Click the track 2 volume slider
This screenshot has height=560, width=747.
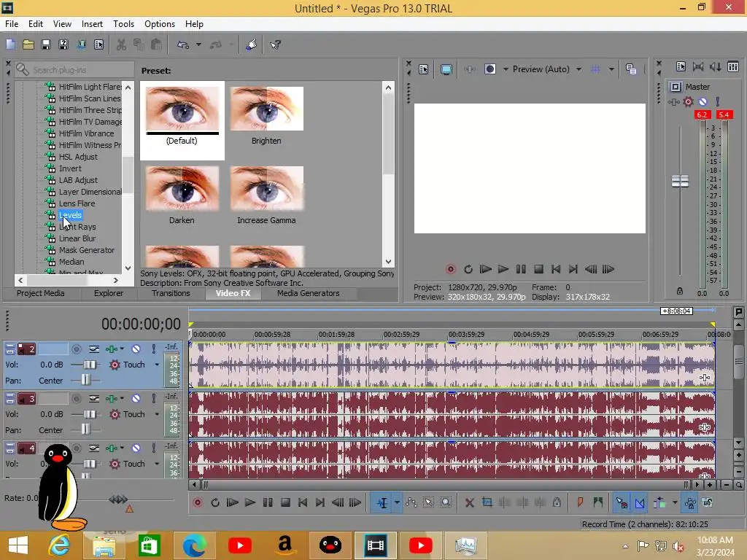point(90,365)
